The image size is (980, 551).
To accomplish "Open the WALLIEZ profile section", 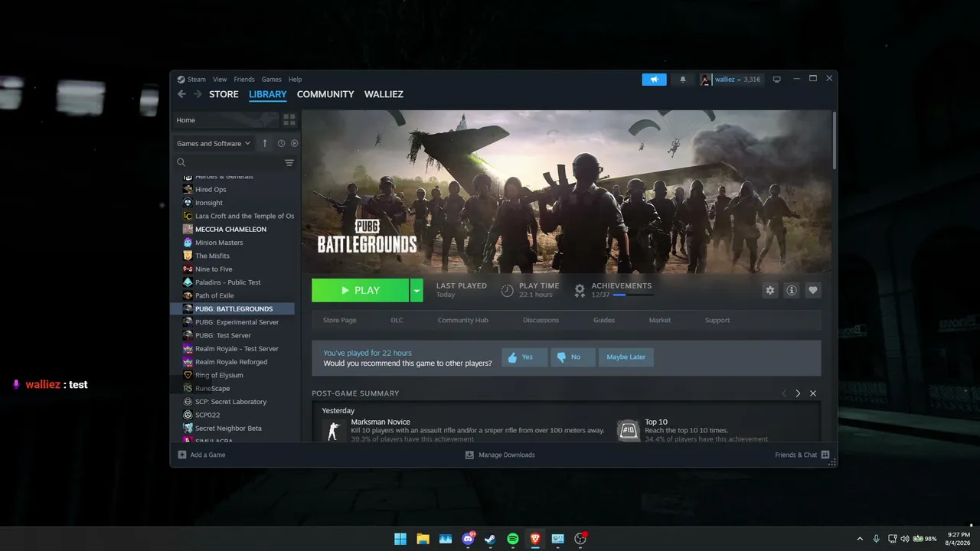I will (384, 94).
